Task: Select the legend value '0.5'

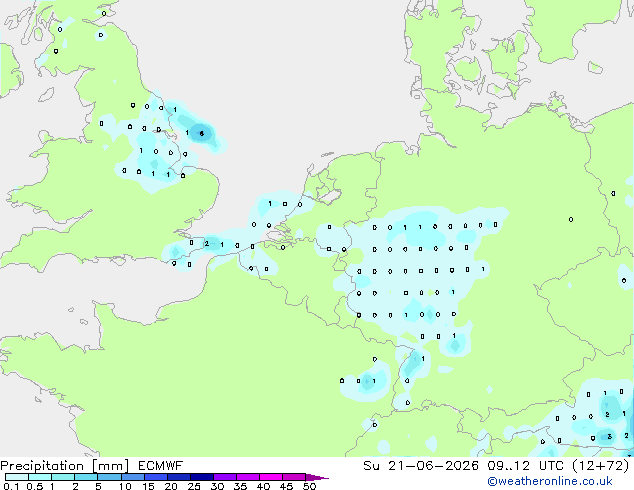Action: click(35, 486)
